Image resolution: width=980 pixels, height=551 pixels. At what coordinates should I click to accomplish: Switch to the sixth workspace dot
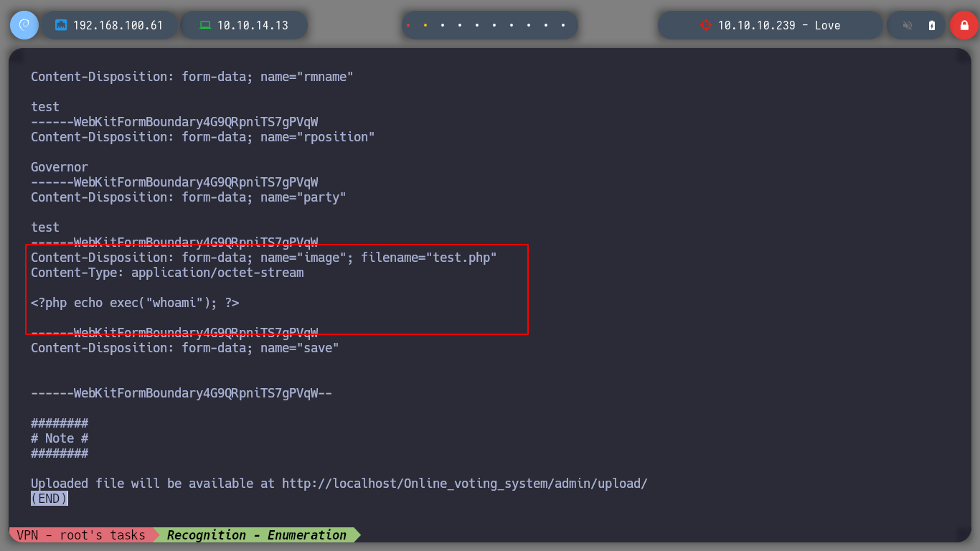[x=494, y=25]
